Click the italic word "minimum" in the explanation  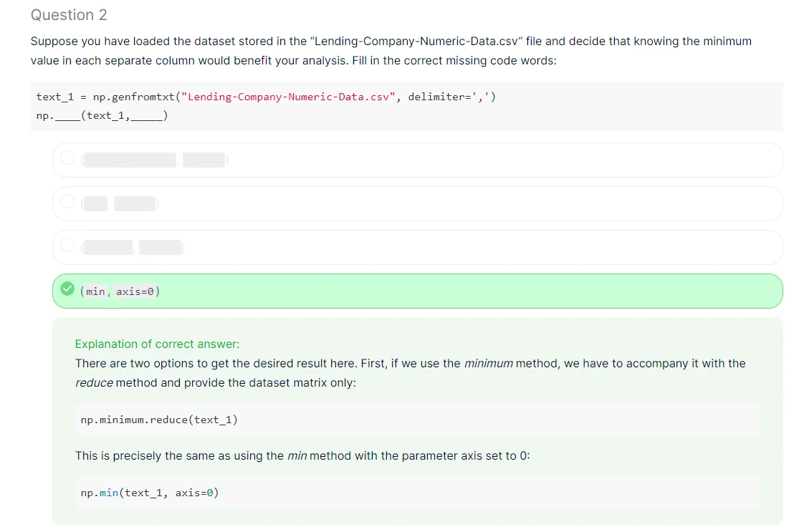pos(488,364)
